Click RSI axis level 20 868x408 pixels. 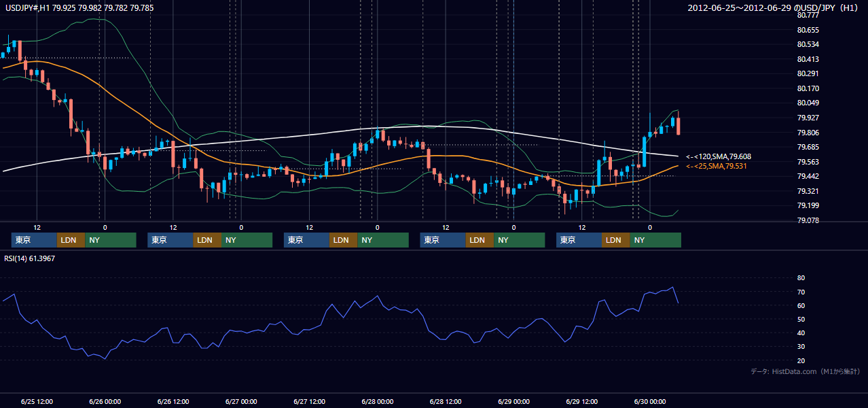(801, 360)
